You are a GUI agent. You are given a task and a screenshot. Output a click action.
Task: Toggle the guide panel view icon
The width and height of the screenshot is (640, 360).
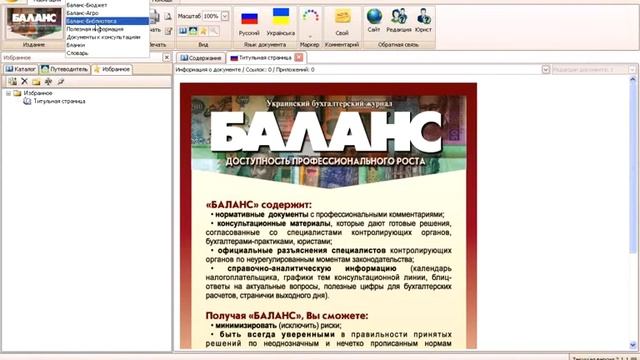(193, 31)
